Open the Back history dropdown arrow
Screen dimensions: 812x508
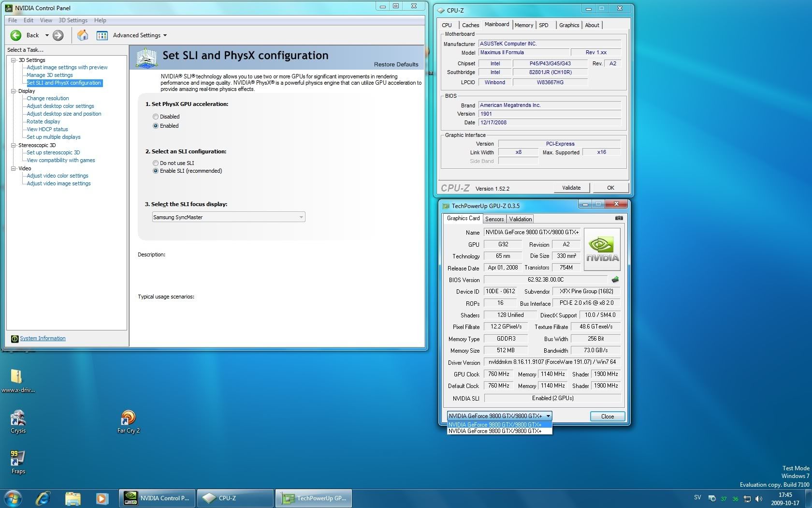pyautogui.click(x=47, y=35)
